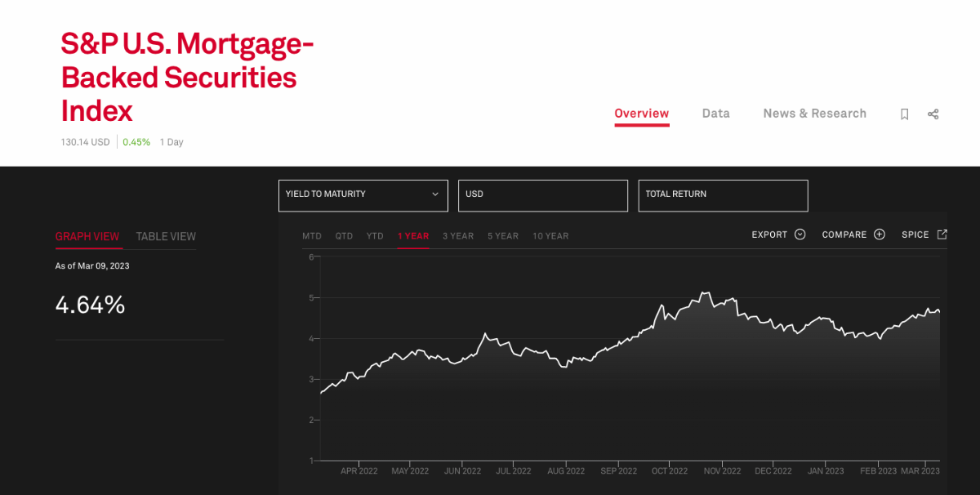Open the Total Return selector
This screenshot has width=980, height=495.
pos(723,195)
